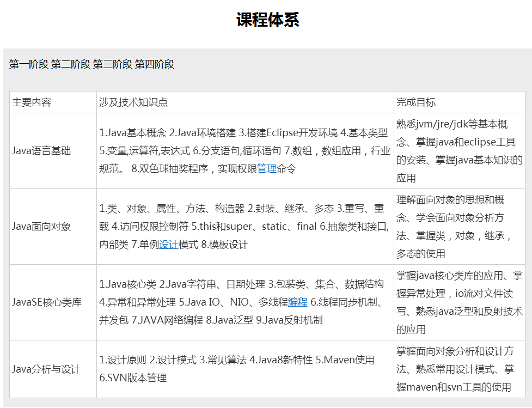Select the 第四阶段 tab
532x408 pixels.
[x=155, y=64]
